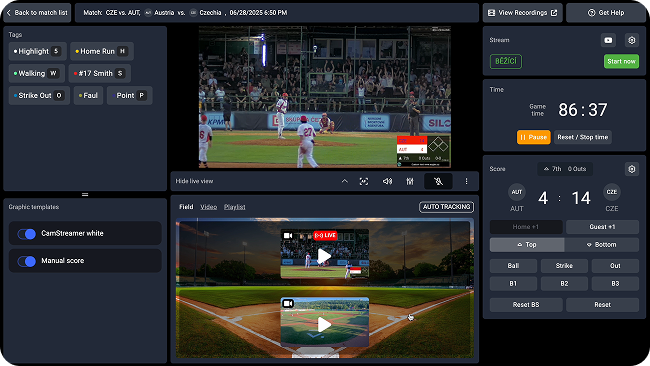650x366 pixels.
Task: Toggle the Manual score switch
Action: point(27,261)
